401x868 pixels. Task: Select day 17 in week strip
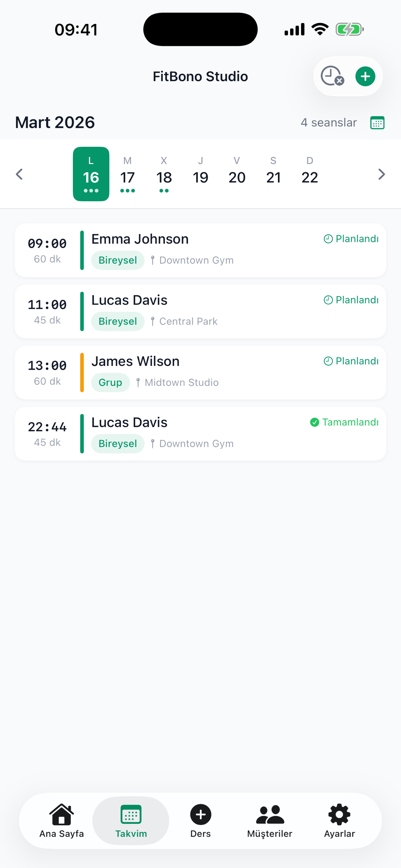[x=128, y=175]
